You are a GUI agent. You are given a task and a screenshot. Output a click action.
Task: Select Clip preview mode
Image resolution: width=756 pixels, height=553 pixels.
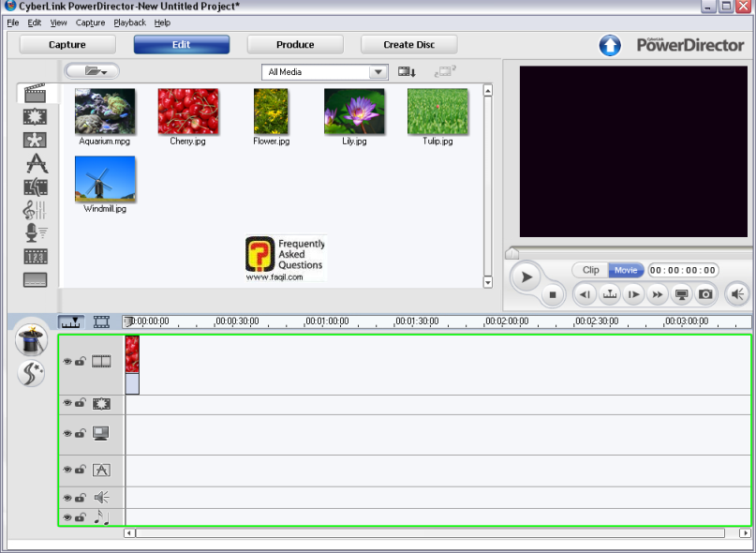pos(590,270)
